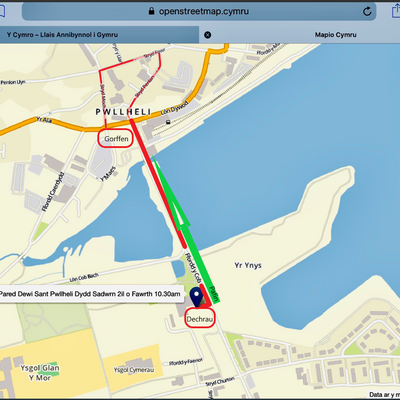
Task: Click the Pared Dewi Sant popup text
Action: pos(91,294)
